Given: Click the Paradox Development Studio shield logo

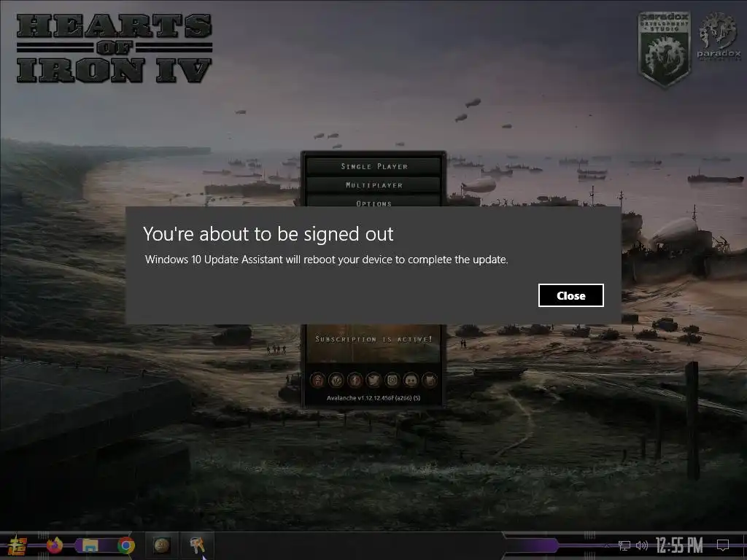Looking at the screenshot, I should (665, 49).
